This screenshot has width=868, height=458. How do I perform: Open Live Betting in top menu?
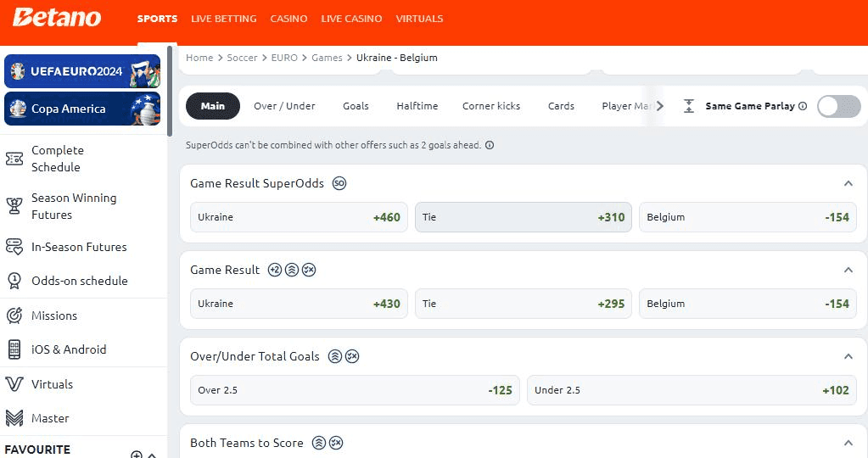(224, 19)
